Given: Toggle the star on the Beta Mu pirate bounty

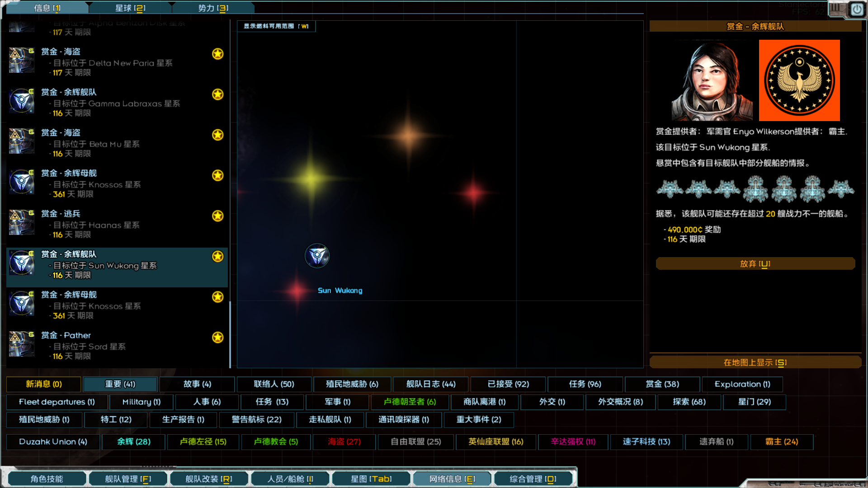Looking at the screenshot, I should 218,135.
